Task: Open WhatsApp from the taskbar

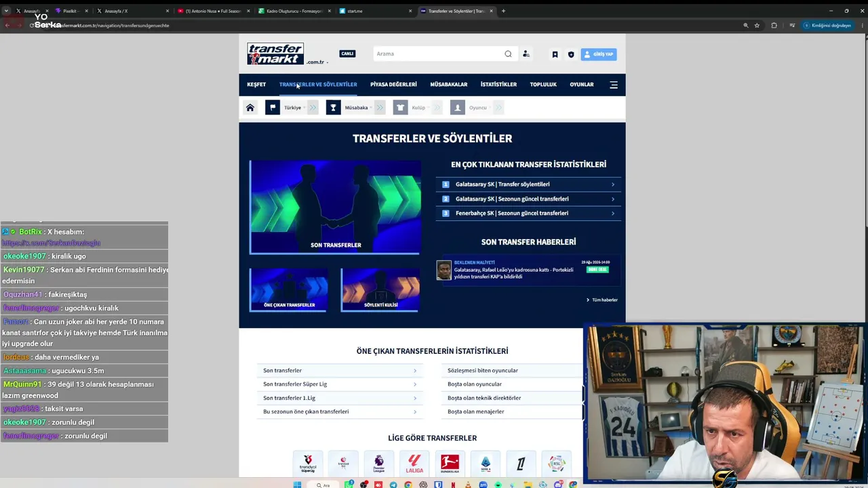Action: (x=349, y=485)
